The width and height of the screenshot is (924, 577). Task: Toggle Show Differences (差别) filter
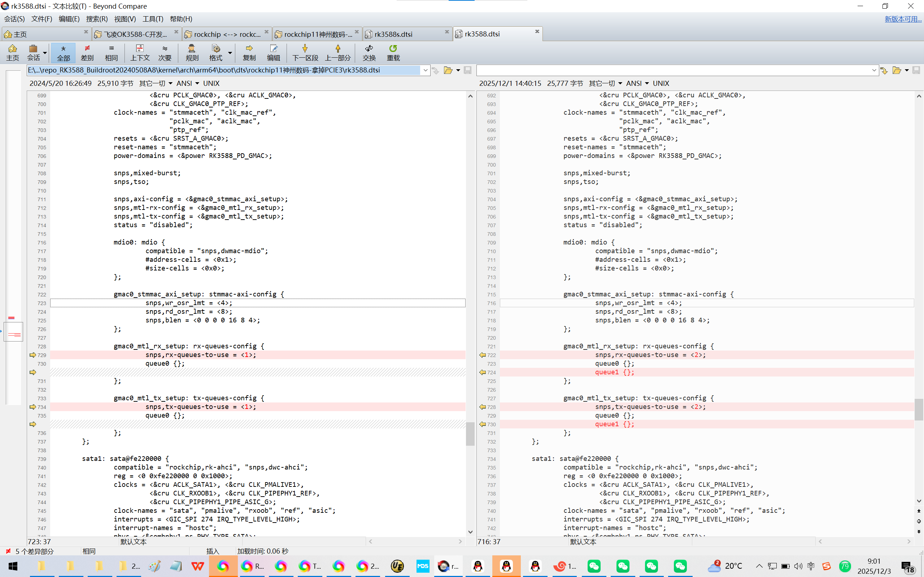pos(87,52)
